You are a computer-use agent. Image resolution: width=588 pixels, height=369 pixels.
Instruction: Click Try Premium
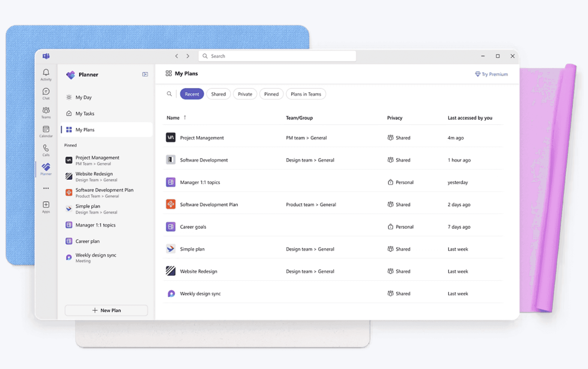[491, 74]
